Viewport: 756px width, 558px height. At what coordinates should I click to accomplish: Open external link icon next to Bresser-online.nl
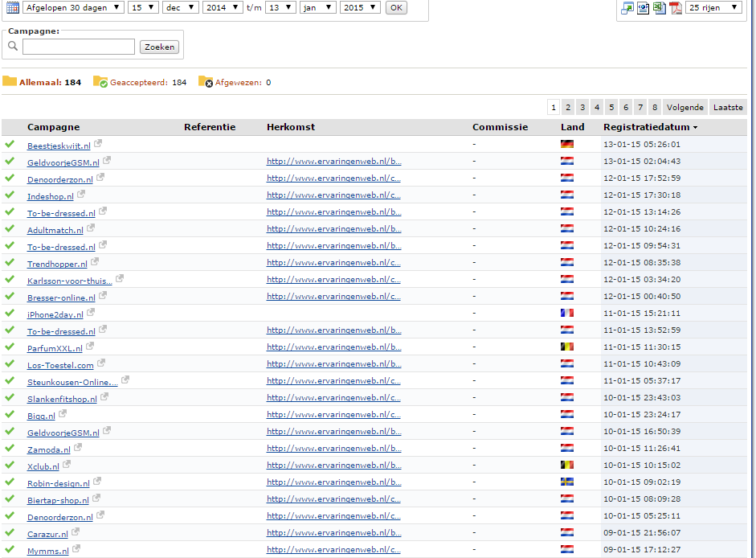[x=103, y=295]
